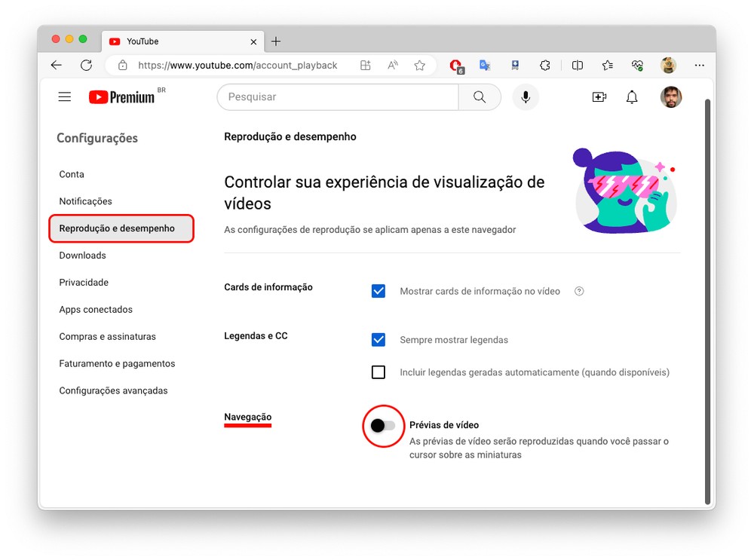Reload the page
Screen dimensions: 754x560
[x=86, y=66]
